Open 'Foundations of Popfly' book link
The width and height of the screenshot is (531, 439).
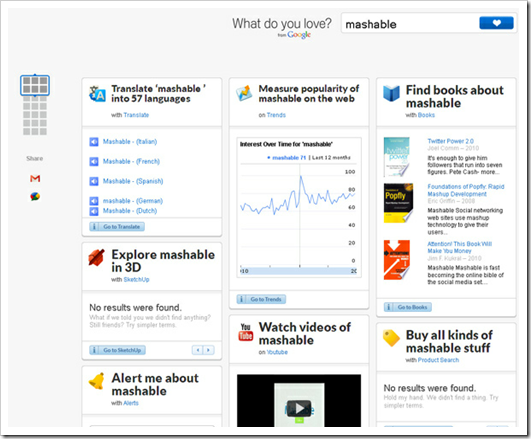[466, 190]
